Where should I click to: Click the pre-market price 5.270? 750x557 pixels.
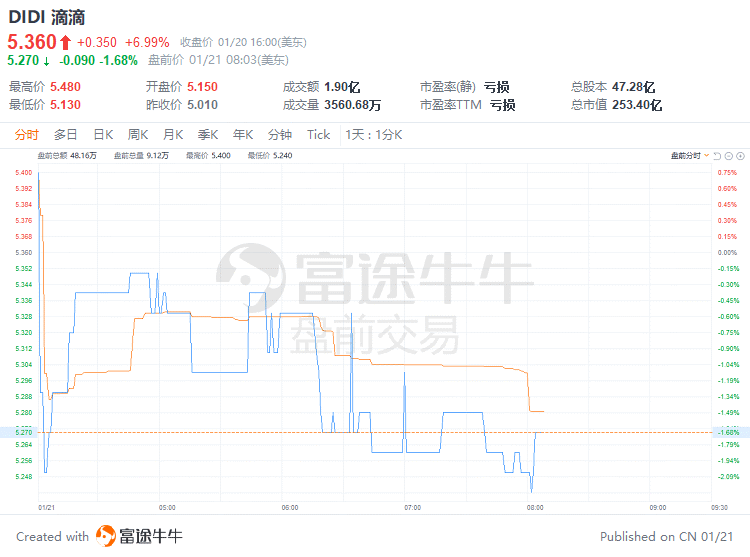pyautogui.click(x=23, y=60)
